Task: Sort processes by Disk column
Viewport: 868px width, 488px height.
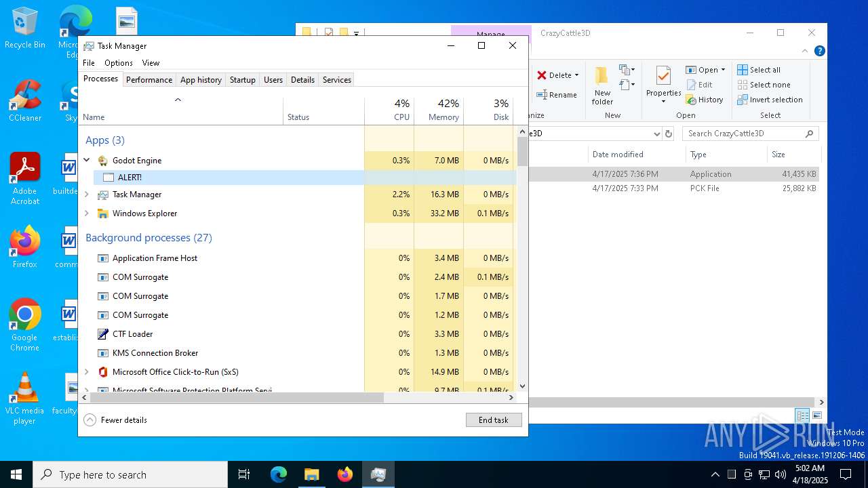Action: coord(488,110)
